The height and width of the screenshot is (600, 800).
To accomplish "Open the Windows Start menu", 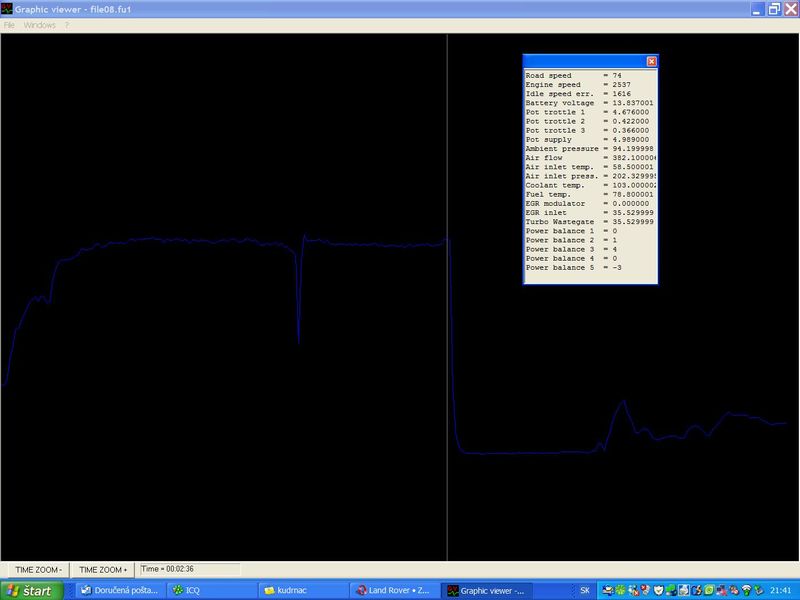I will coord(30,591).
